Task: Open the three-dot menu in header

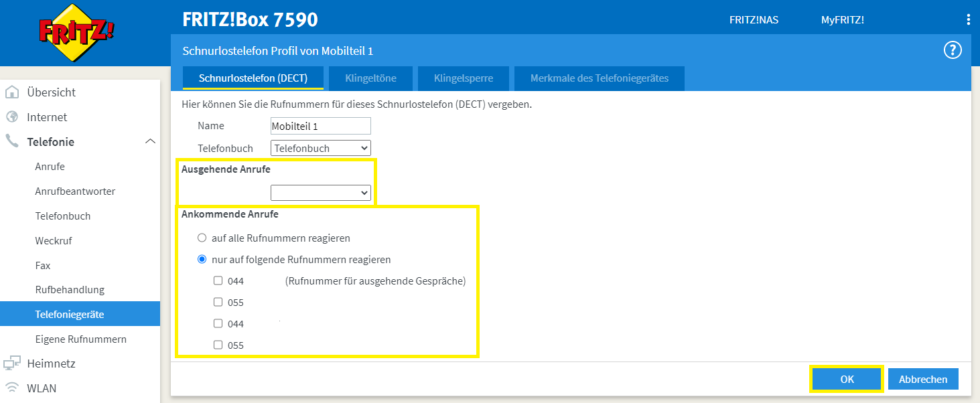Action: click(969, 19)
